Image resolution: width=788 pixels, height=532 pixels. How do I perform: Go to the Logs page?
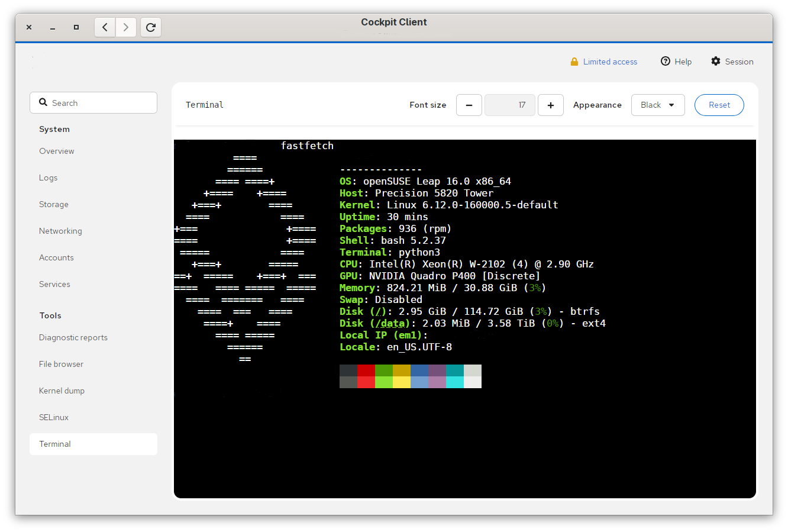coord(49,178)
